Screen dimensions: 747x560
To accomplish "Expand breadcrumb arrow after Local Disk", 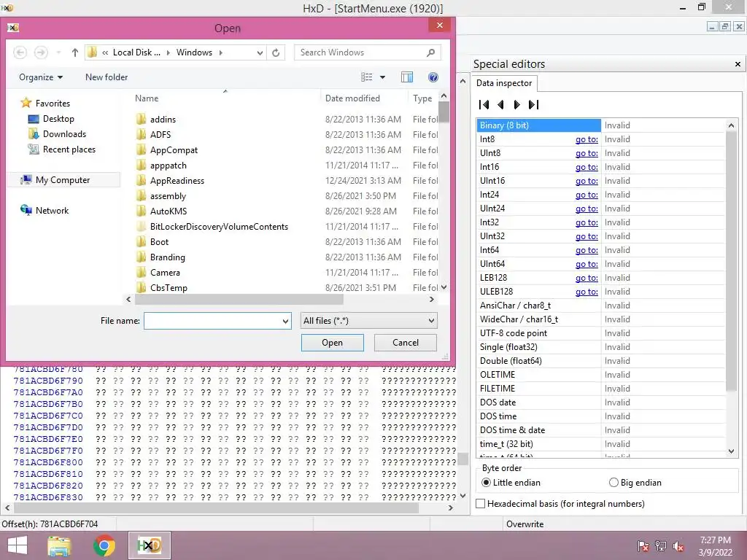I will point(169,52).
